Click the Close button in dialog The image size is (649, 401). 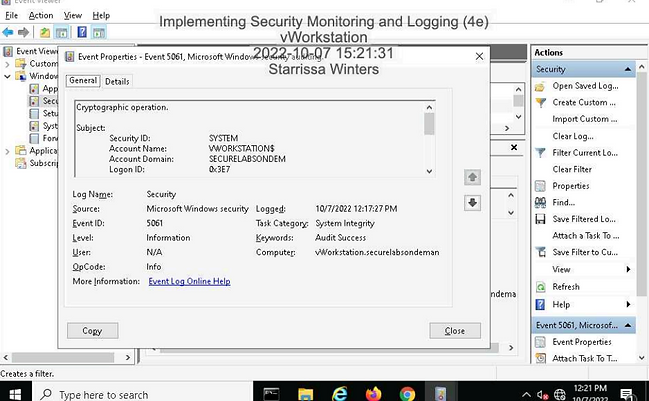pyautogui.click(x=455, y=331)
